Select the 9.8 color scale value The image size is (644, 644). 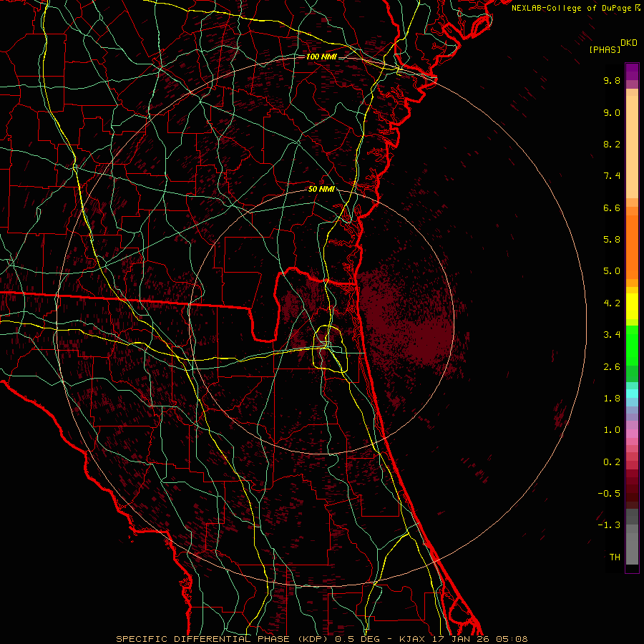tap(612, 80)
